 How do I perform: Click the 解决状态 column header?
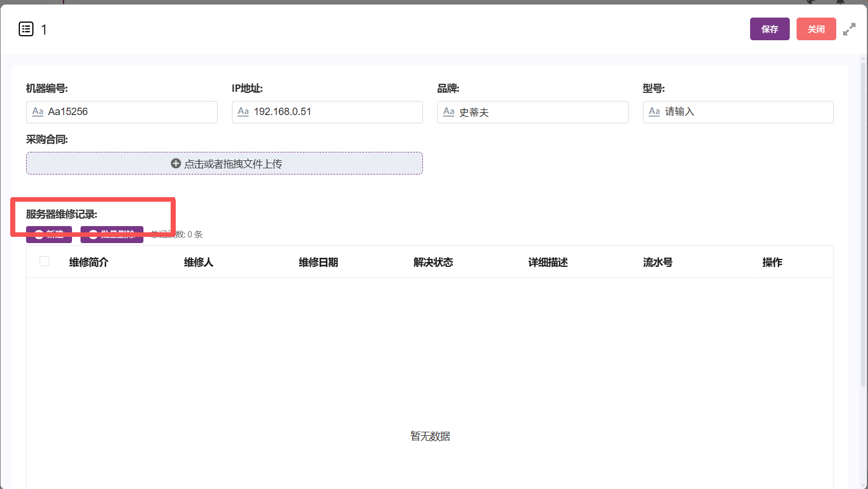(x=433, y=262)
